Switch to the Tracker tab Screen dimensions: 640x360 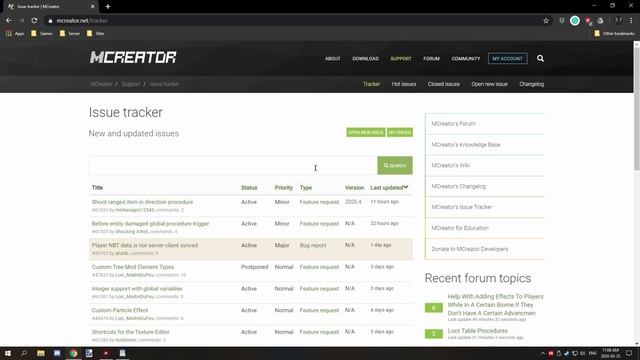click(x=371, y=84)
